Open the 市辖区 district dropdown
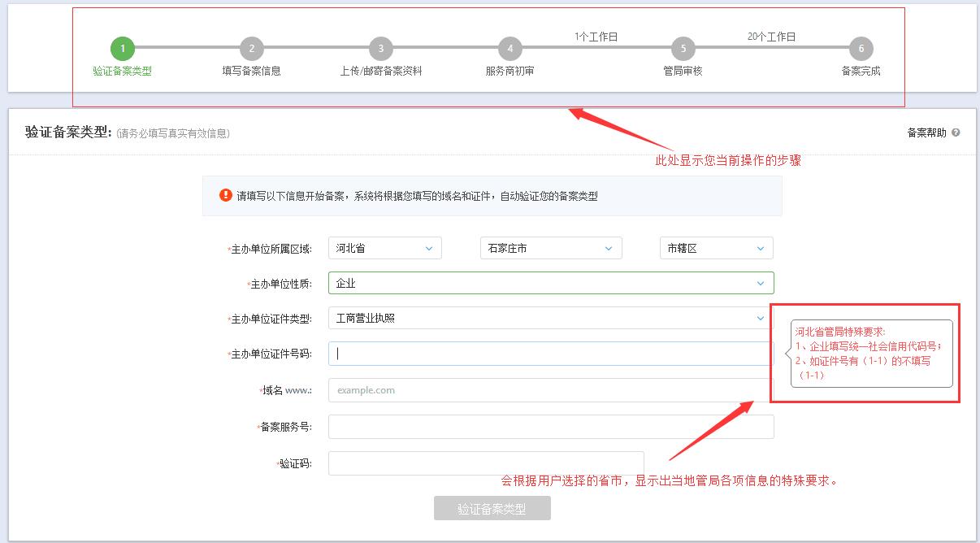The image size is (980, 543). pyautogui.click(x=716, y=248)
